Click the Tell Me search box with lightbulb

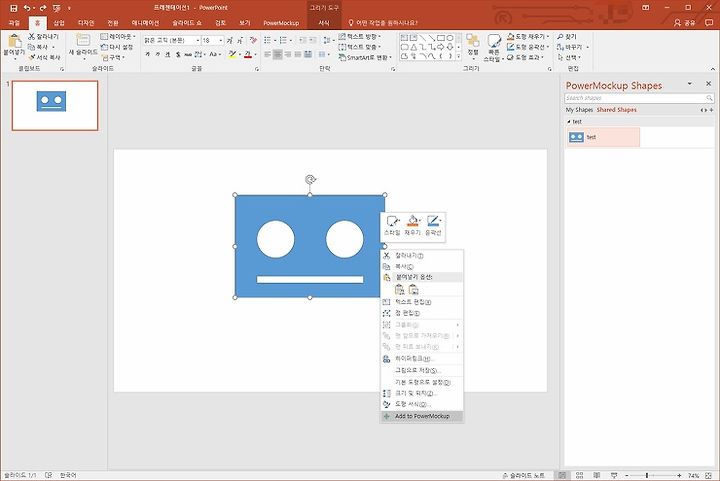click(383, 22)
